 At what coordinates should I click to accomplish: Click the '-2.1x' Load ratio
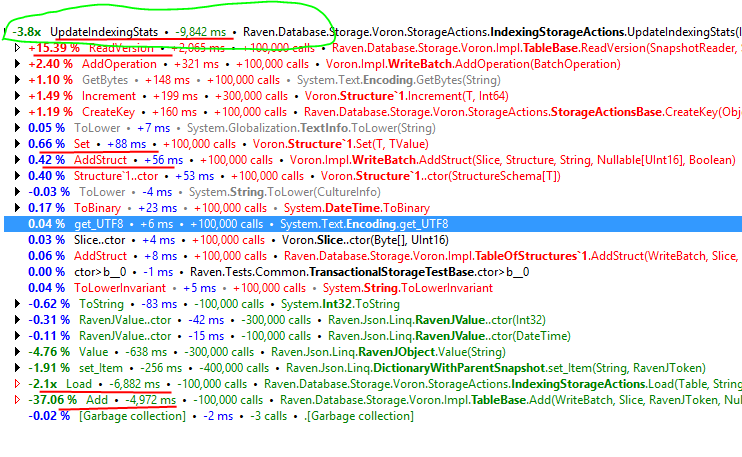43,384
